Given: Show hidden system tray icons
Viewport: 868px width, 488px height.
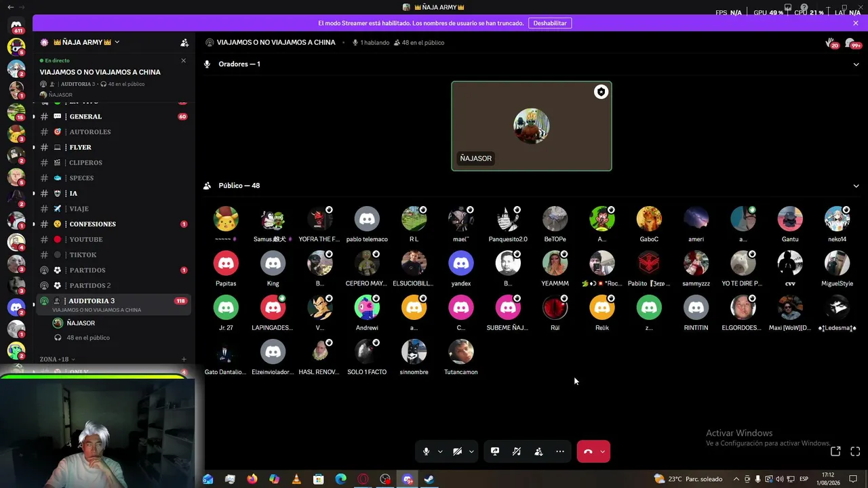Looking at the screenshot, I should pyautogui.click(x=736, y=479).
